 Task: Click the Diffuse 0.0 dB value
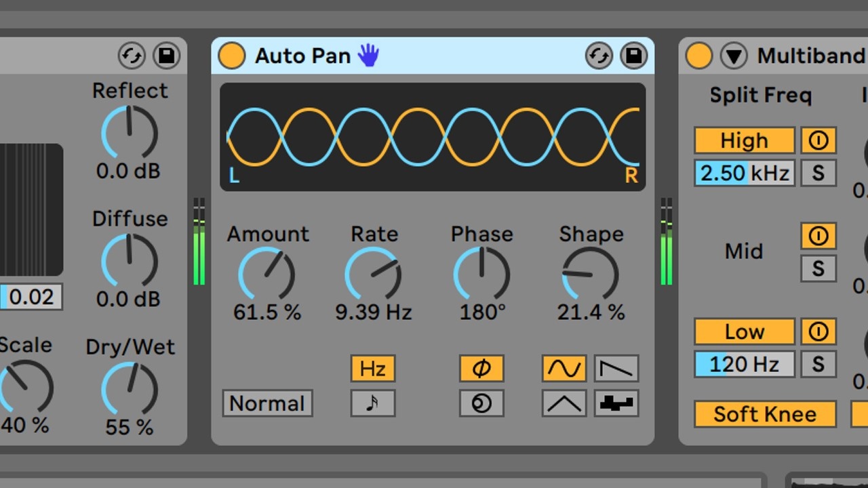click(129, 299)
